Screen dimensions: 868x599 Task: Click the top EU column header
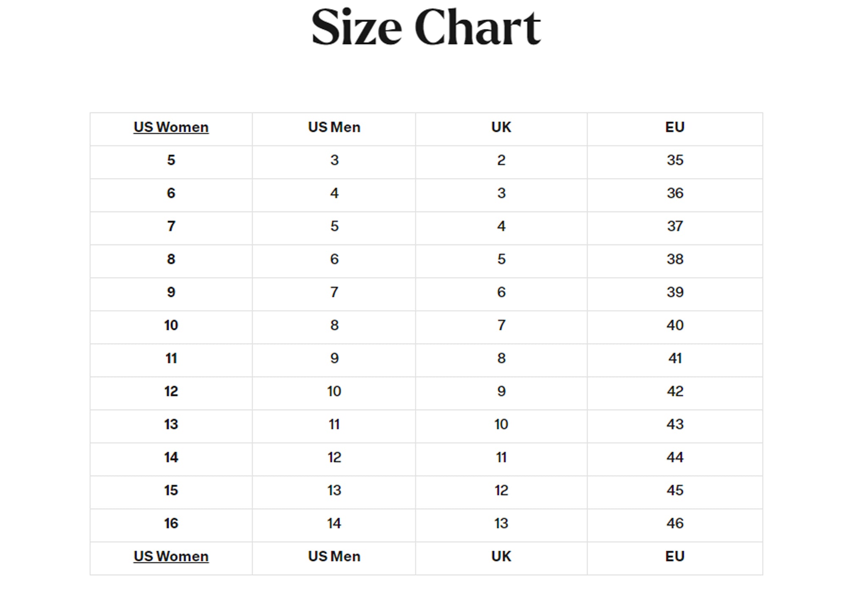675,127
